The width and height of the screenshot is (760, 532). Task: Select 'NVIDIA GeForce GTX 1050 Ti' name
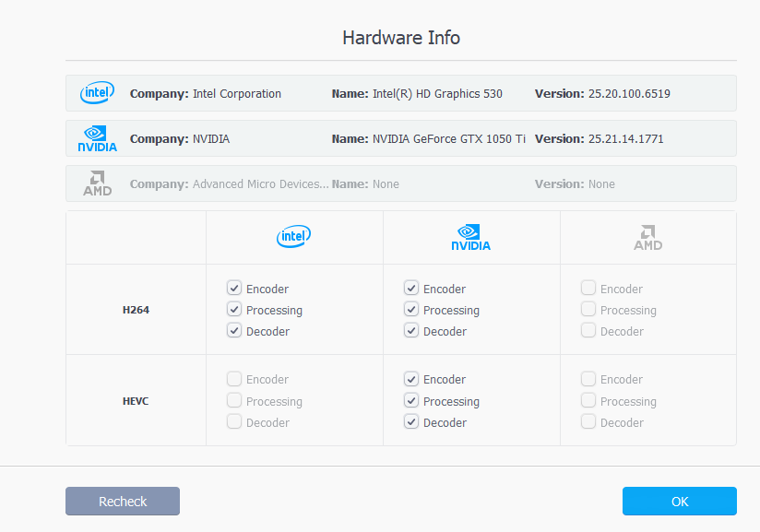point(449,138)
